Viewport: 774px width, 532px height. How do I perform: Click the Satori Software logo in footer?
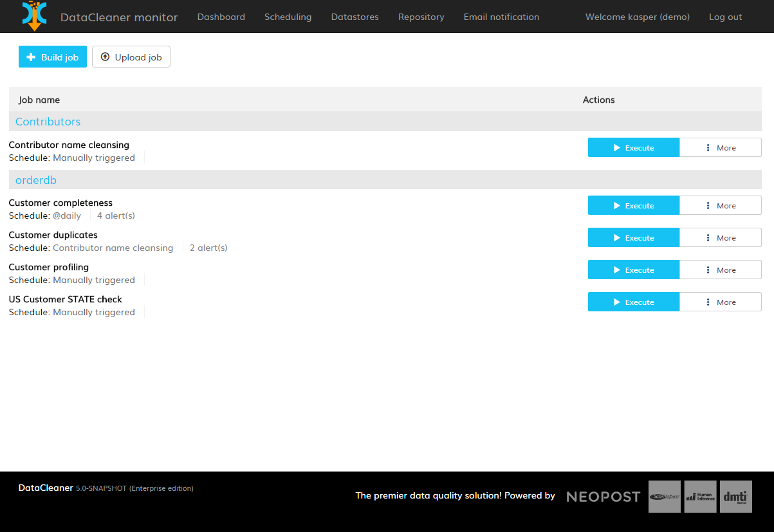click(665, 497)
